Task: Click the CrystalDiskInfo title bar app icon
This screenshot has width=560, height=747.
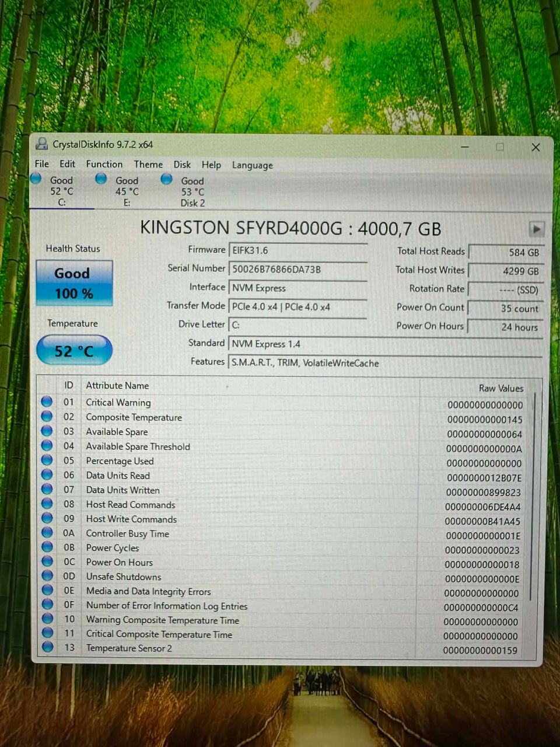Action: pos(42,144)
